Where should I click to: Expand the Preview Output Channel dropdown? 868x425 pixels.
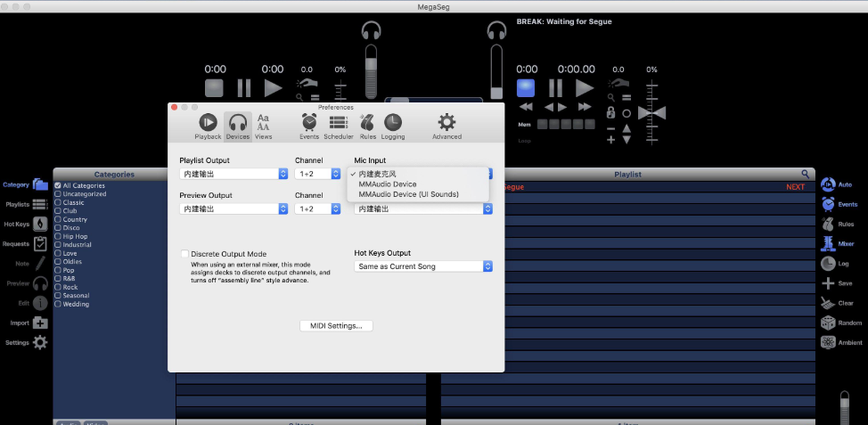317,209
